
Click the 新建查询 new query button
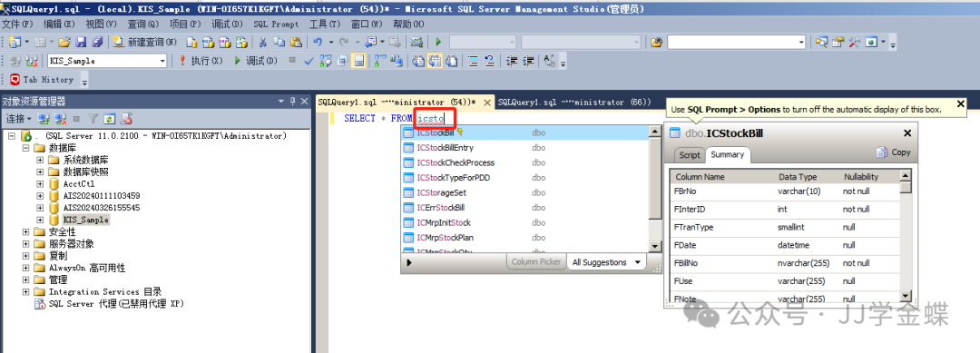click(145, 42)
